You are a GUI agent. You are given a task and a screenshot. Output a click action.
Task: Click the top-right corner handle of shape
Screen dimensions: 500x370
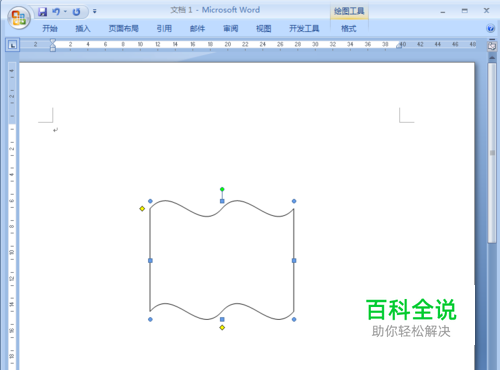pyautogui.click(x=294, y=201)
